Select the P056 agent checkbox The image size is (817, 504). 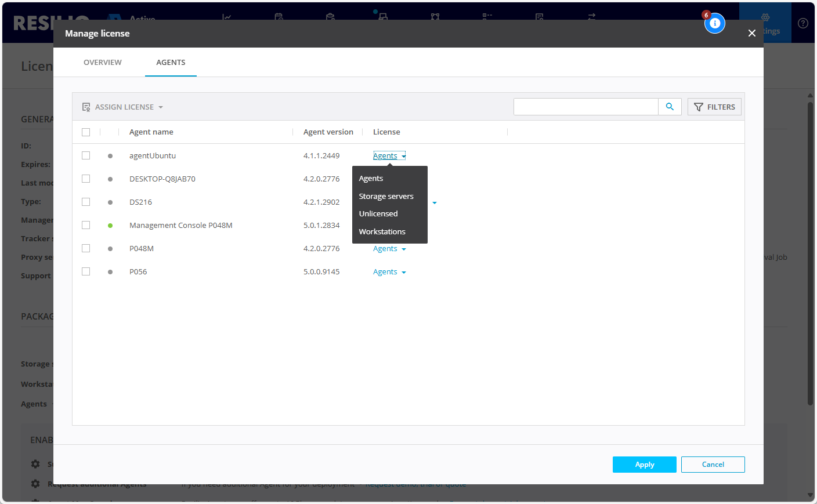tap(86, 271)
